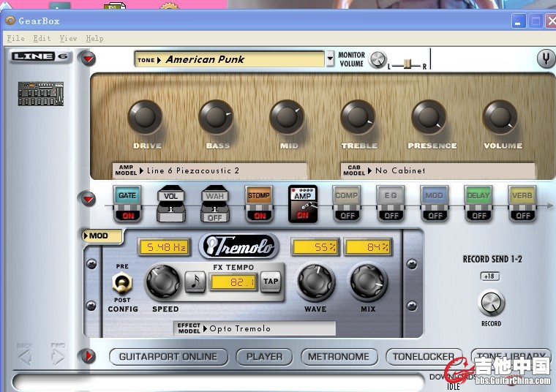The height and width of the screenshot is (392, 556).
Task: Select the floorboard device thumbnail
Action: click(41, 94)
